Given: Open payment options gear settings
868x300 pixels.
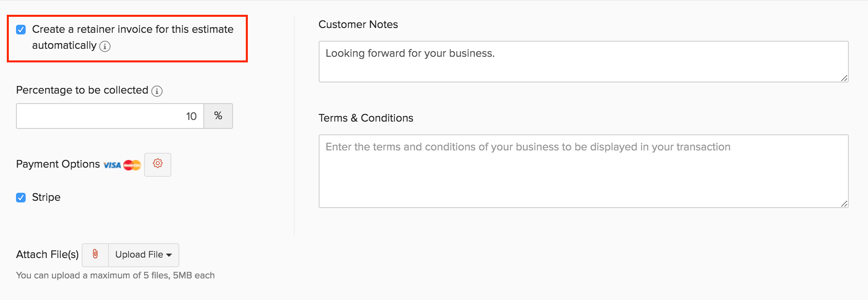Looking at the screenshot, I should 158,164.
